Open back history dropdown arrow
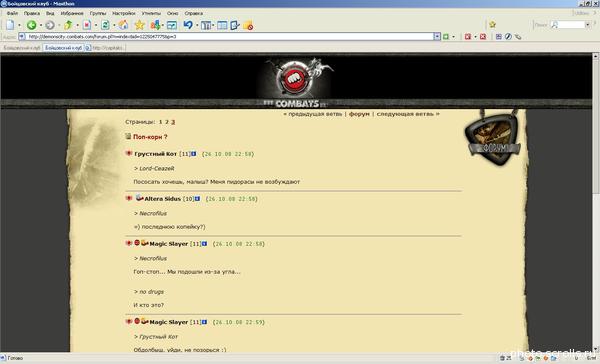 (x=41, y=26)
